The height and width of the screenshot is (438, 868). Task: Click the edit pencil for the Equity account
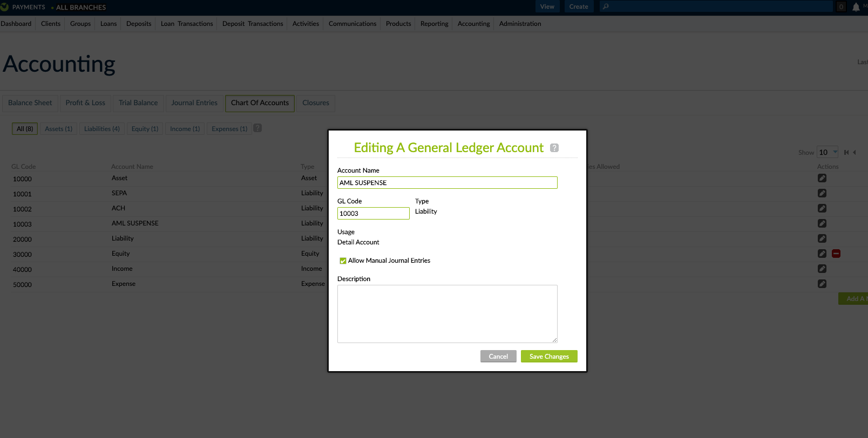(822, 254)
